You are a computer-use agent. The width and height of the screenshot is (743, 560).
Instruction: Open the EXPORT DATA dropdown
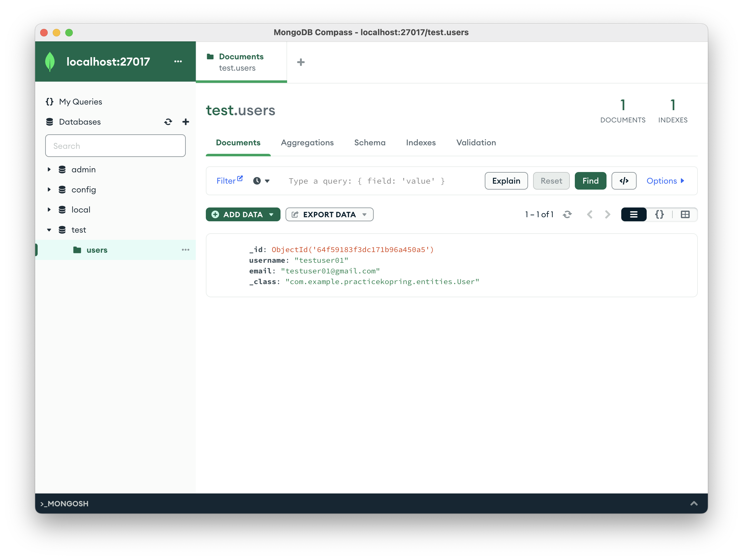click(329, 214)
